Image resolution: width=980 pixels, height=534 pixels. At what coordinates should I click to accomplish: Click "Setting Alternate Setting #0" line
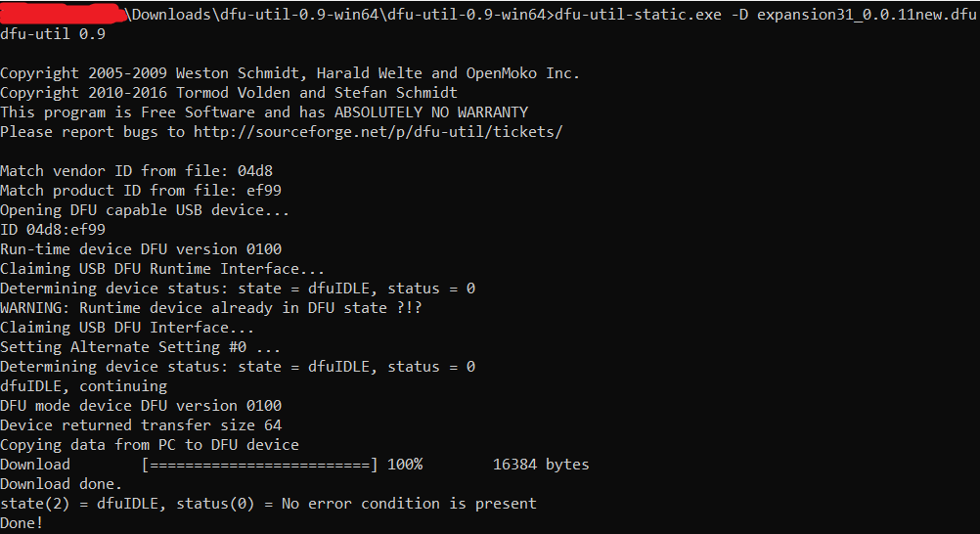point(141,347)
